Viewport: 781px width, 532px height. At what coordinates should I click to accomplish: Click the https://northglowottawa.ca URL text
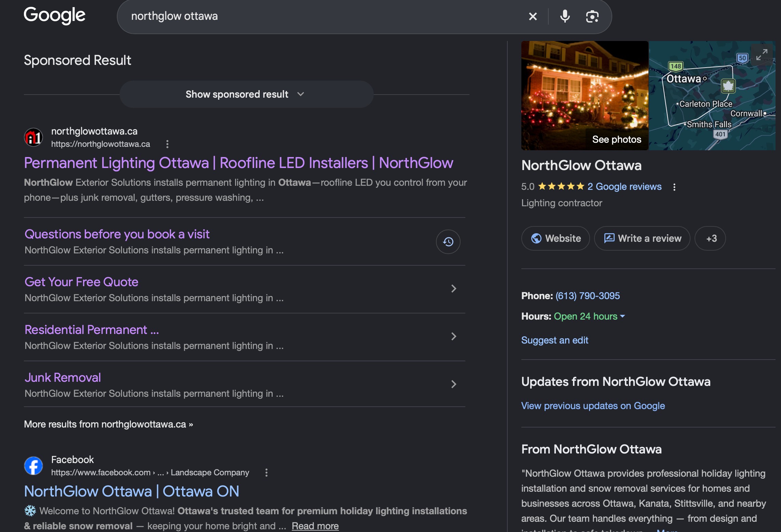pos(100,144)
